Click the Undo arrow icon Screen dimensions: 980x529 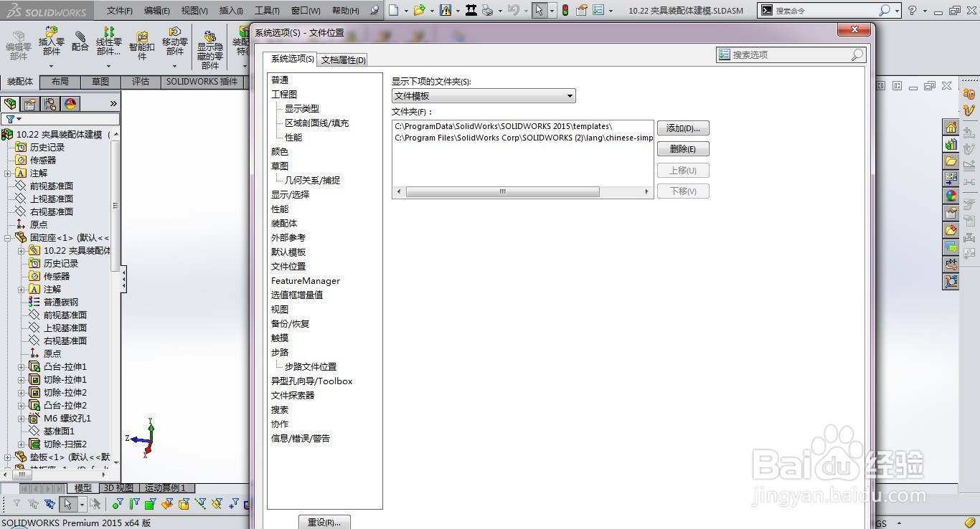[513, 10]
